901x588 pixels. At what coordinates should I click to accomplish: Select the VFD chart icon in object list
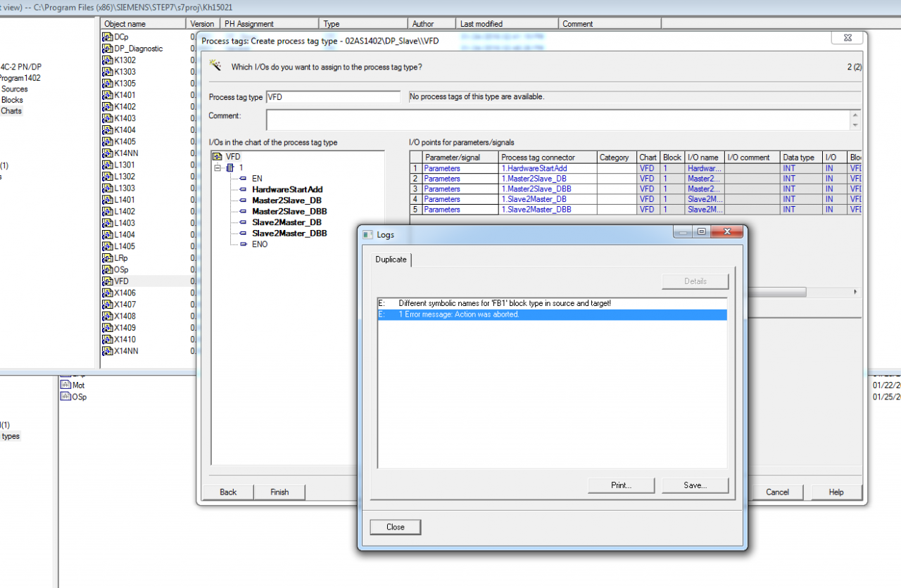pyautogui.click(x=108, y=281)
